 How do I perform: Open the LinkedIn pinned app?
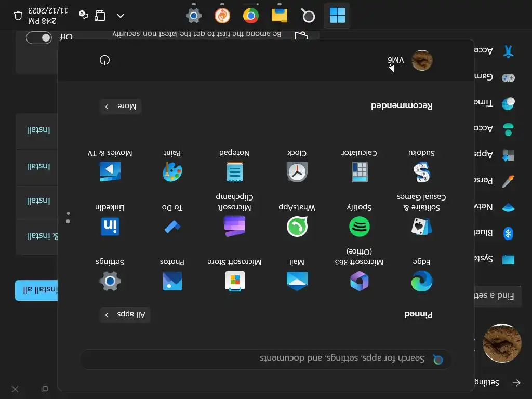click(110, 227)
